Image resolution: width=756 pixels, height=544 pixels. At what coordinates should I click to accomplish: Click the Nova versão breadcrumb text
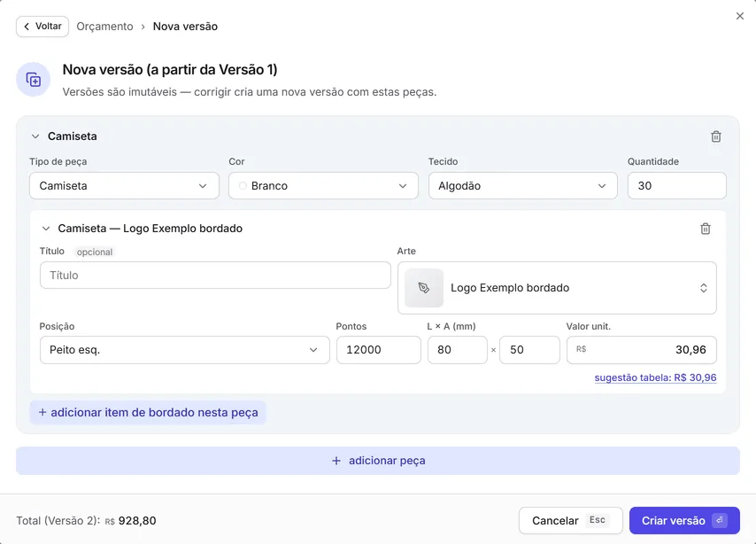coord(185,27)
